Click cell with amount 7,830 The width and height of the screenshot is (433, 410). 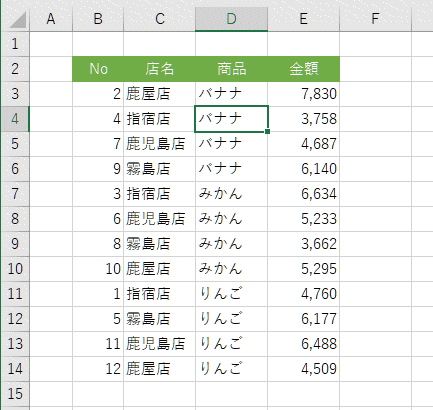pos(303,94)
